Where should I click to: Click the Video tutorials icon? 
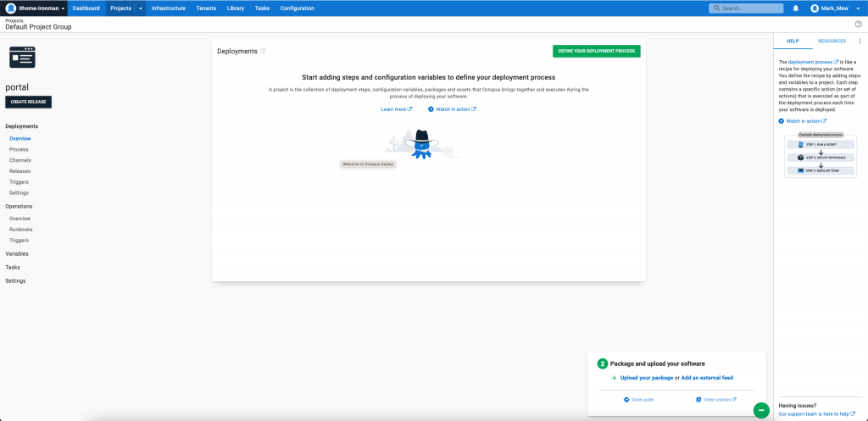click(x=698, y=400)
